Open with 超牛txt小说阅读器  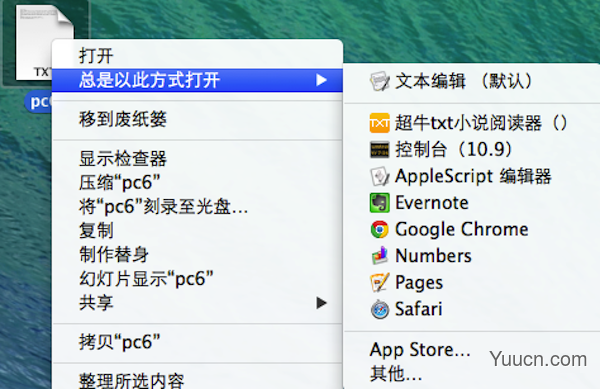(471, 123)
